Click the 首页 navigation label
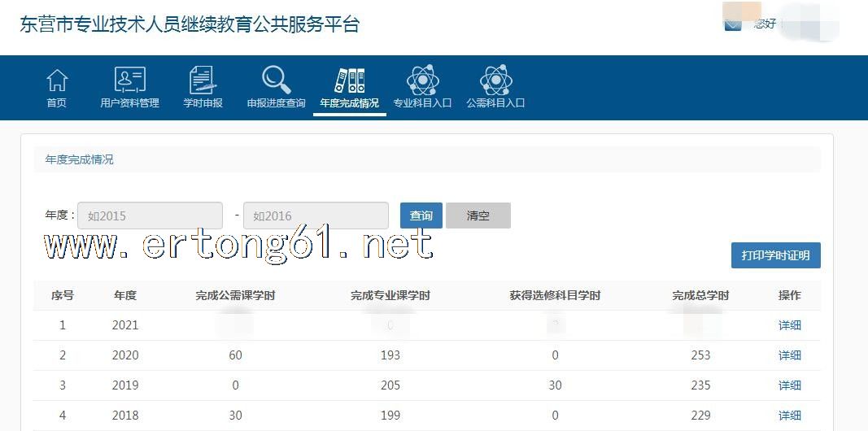This screenshot has height=431, width=868. pos(57,103)
